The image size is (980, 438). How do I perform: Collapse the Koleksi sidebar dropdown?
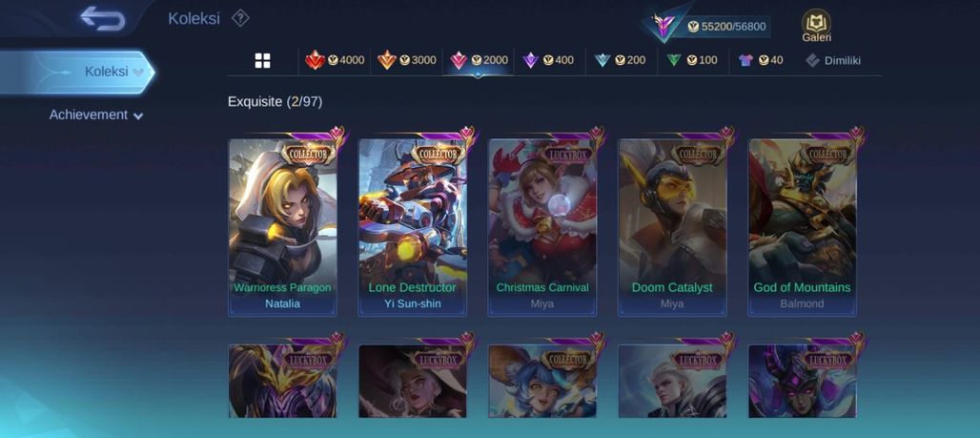click(138, 72)
